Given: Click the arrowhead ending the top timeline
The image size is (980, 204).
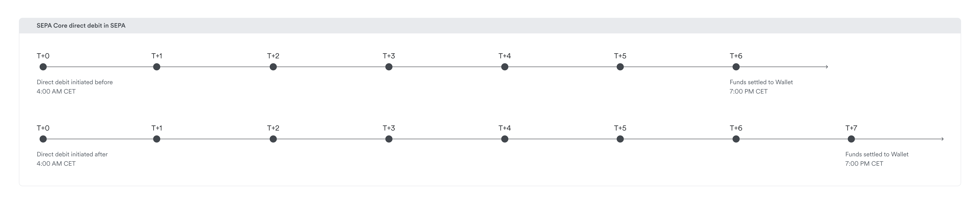Looking at the screenshot, I should pyautogui.click(x=827, y=67).
